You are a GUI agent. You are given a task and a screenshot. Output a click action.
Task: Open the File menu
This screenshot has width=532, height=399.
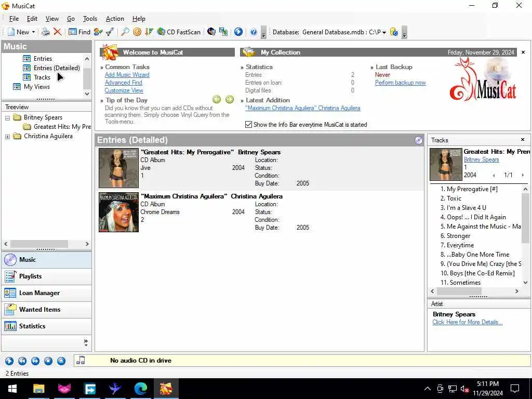coord(14,19)
